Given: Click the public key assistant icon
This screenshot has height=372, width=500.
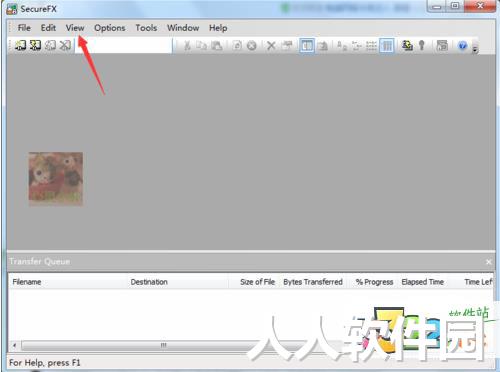Looking at the screenshot, I should (422, 45).
